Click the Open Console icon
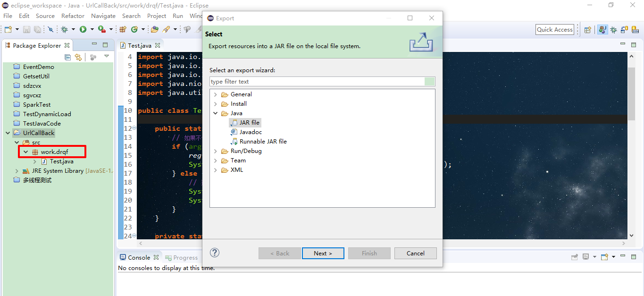 (x=604, y=257)
